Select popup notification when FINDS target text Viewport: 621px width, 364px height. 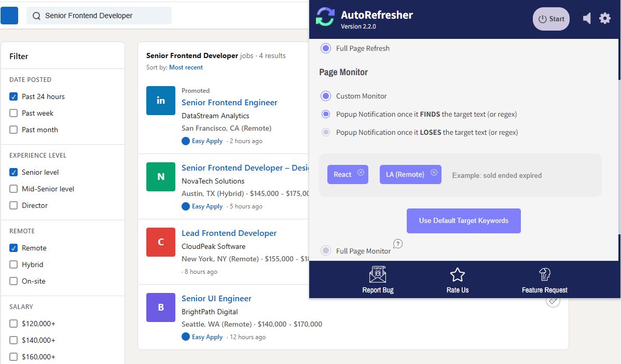click(326, 115)
